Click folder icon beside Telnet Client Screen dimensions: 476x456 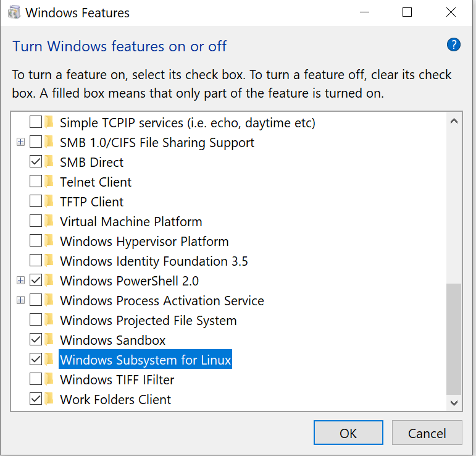(x=49, y=182)
